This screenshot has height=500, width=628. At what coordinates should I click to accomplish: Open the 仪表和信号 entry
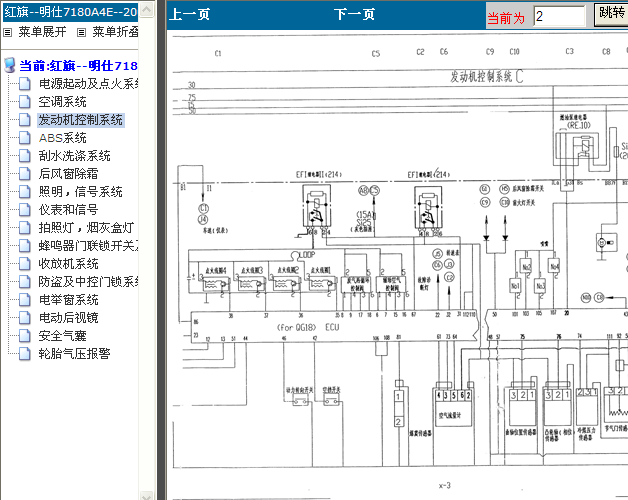[x=68, y=210]
